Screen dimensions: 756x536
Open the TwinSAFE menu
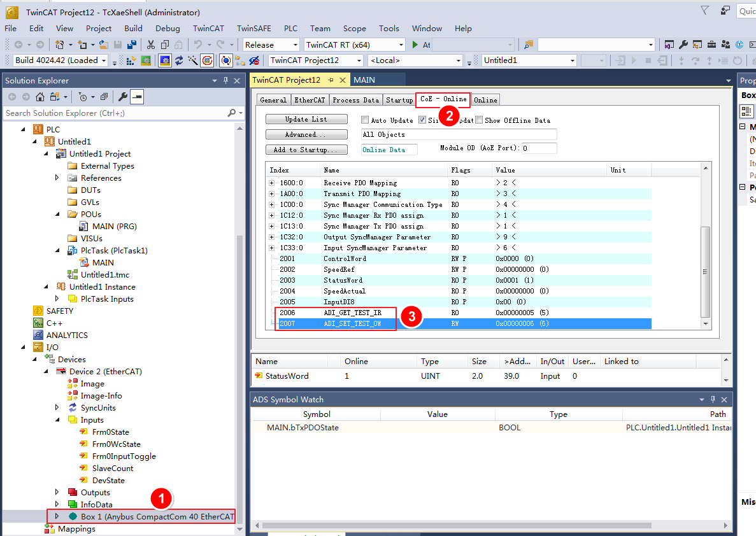[253, 29]
